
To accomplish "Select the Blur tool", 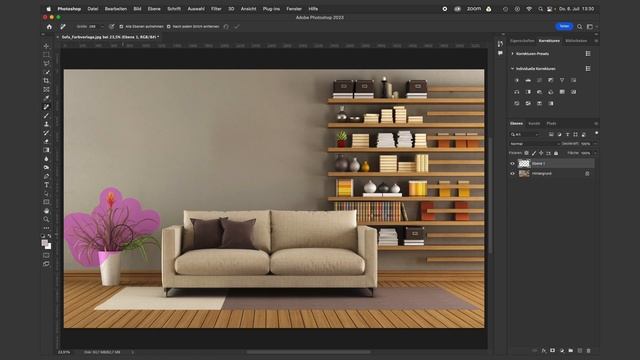I will (x=46, y=159).
